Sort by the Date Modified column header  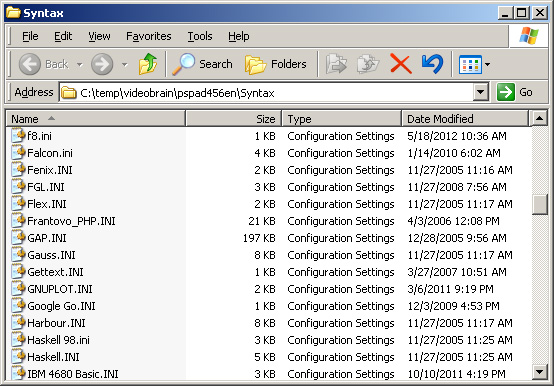point(465,119)
